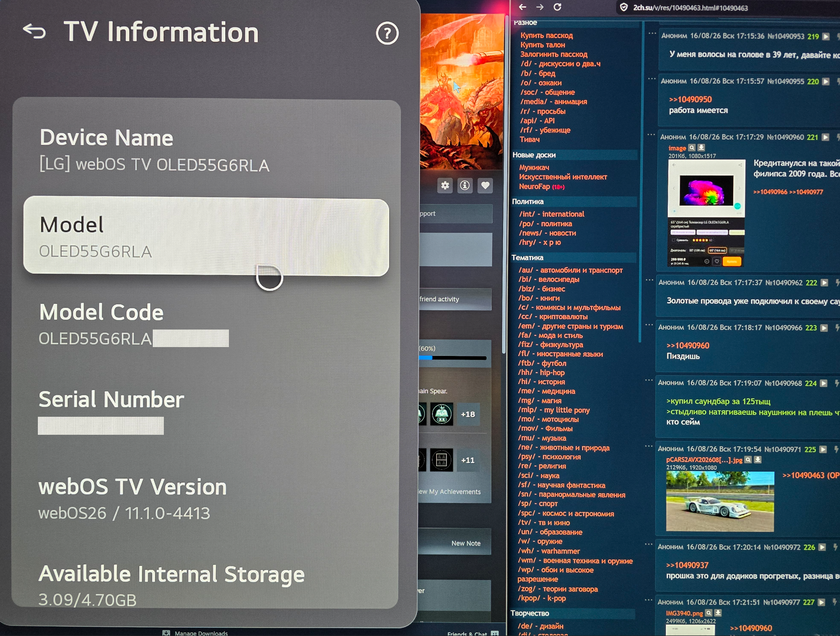Image resolution: width=840 pixels, height=636 pixels.
Task: Click the browser address bar with 2ch.su URL
Action: coord(727,7)
